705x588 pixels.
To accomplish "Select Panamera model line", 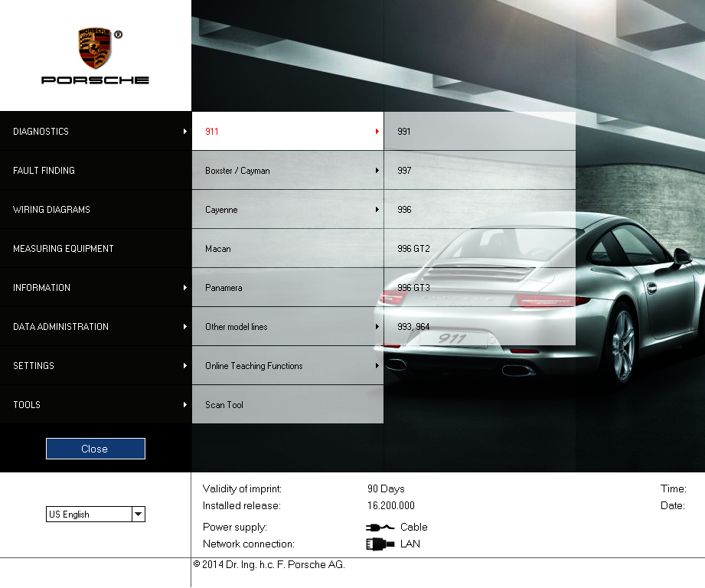I will (x=288, y=288).
